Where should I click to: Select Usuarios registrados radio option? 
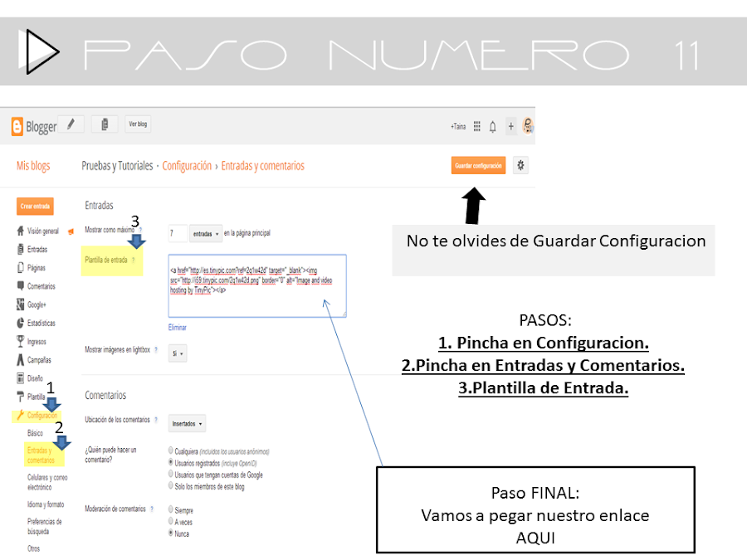(170, 462)
